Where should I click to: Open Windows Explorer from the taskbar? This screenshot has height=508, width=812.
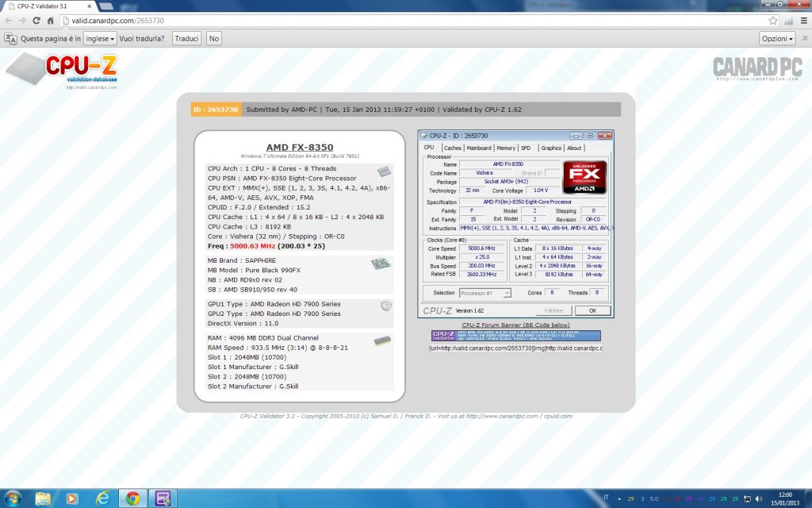[x=43, y=498]
